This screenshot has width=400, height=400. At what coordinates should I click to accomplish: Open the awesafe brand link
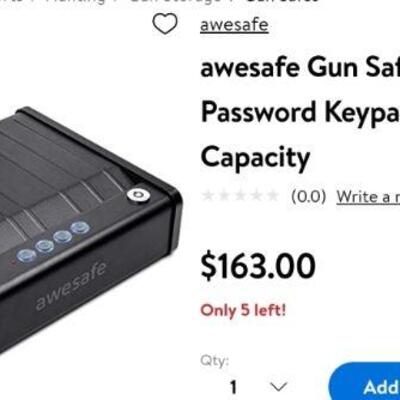[x=234, y=25]
